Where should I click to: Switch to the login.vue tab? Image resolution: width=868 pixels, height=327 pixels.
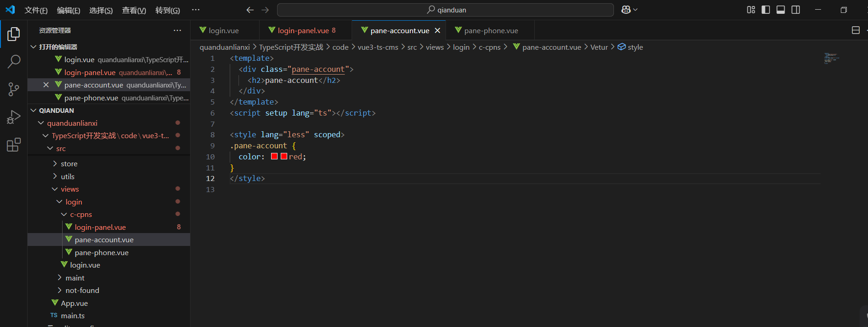(224, 30)
